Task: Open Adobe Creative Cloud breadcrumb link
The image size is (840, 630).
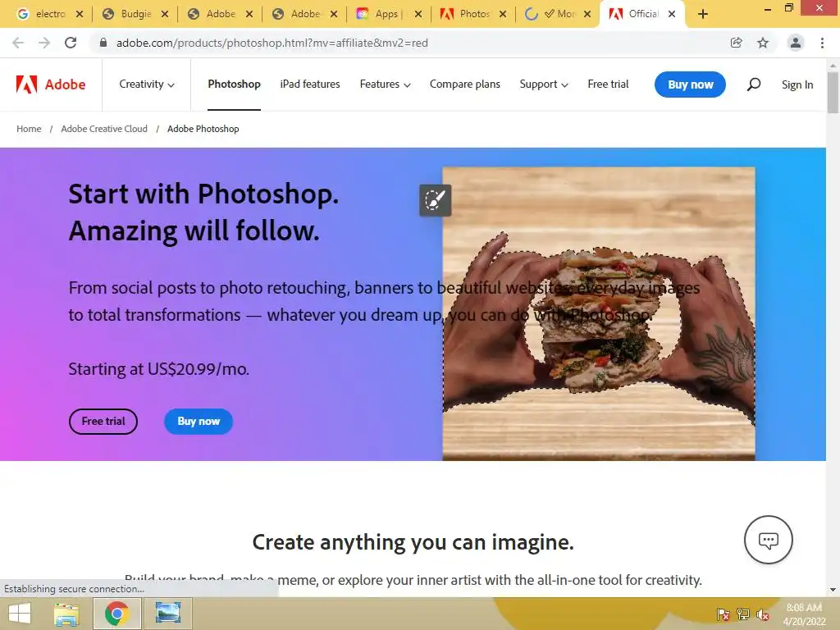Action: [x=104, y=129]
